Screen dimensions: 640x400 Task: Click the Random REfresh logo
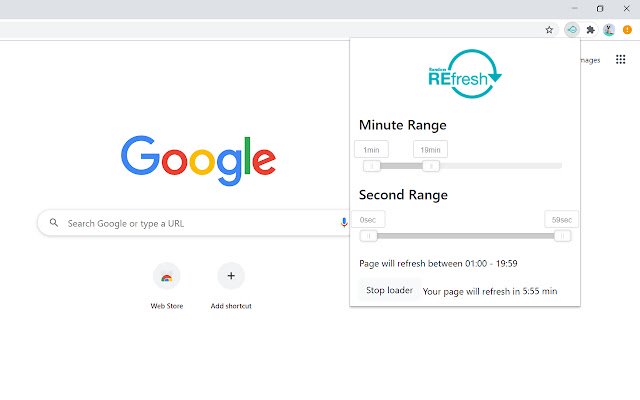(465, 74)
